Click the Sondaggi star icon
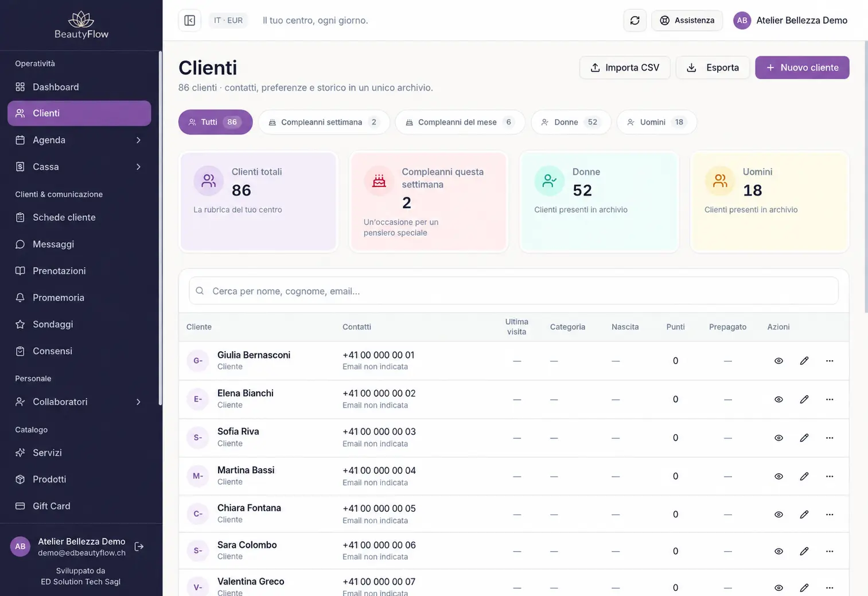This screenshot has width=868, height=596. pos(20,324)
